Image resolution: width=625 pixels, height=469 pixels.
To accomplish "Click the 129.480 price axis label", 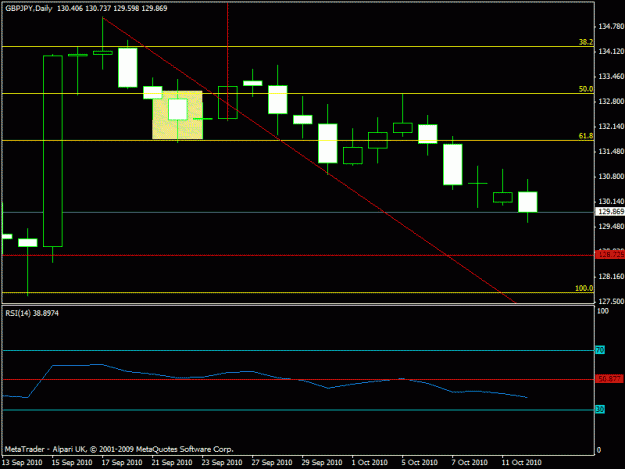I will tap(611, 226).
